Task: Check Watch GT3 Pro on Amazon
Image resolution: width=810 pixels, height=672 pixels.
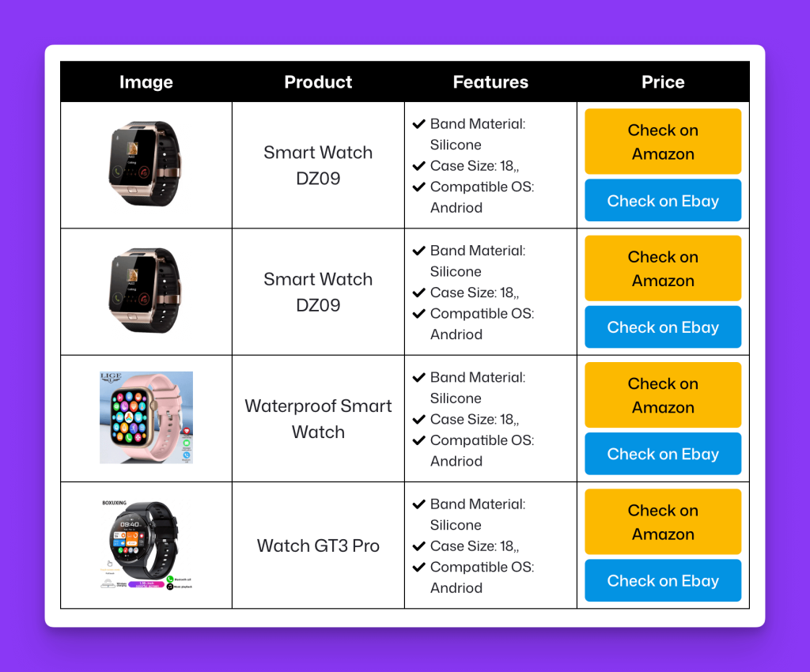Action: pos(663,522)
